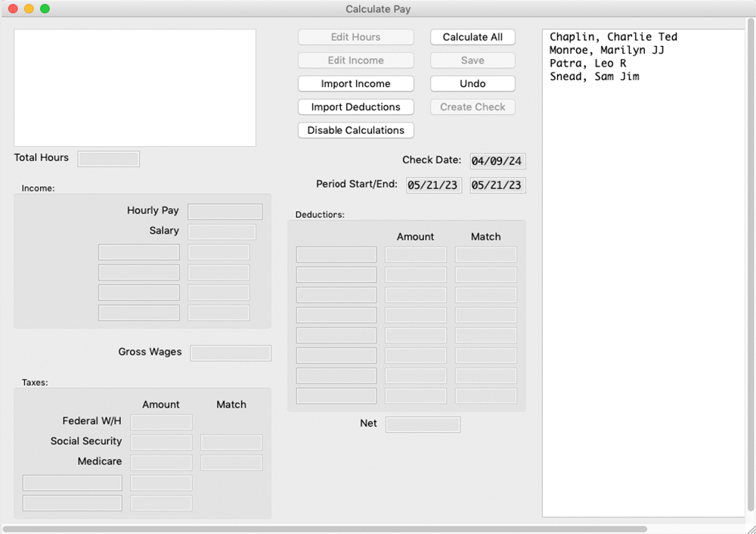Click the Edit Income button

355,60
